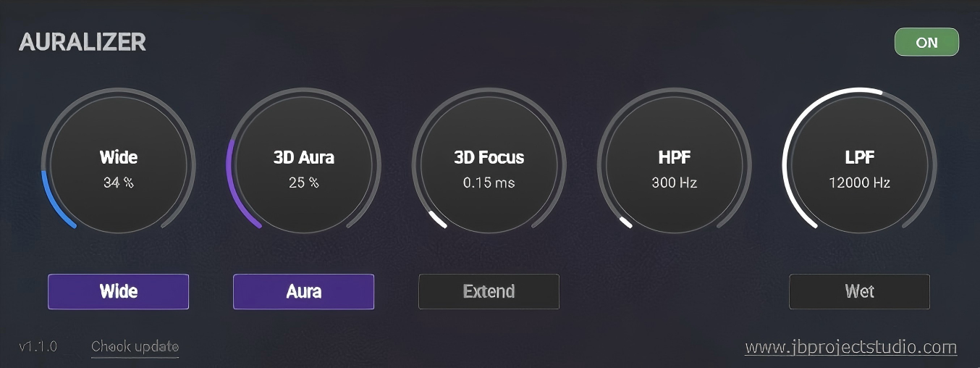The width and height of the screenshot is (980, 368).
Task: Enable the Wet button under LPF
Action: [860, 291]
